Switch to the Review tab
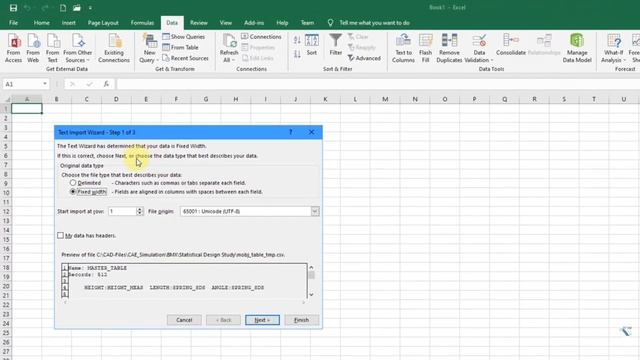Viewport: 640px width, 360px height. click(199, 23)
